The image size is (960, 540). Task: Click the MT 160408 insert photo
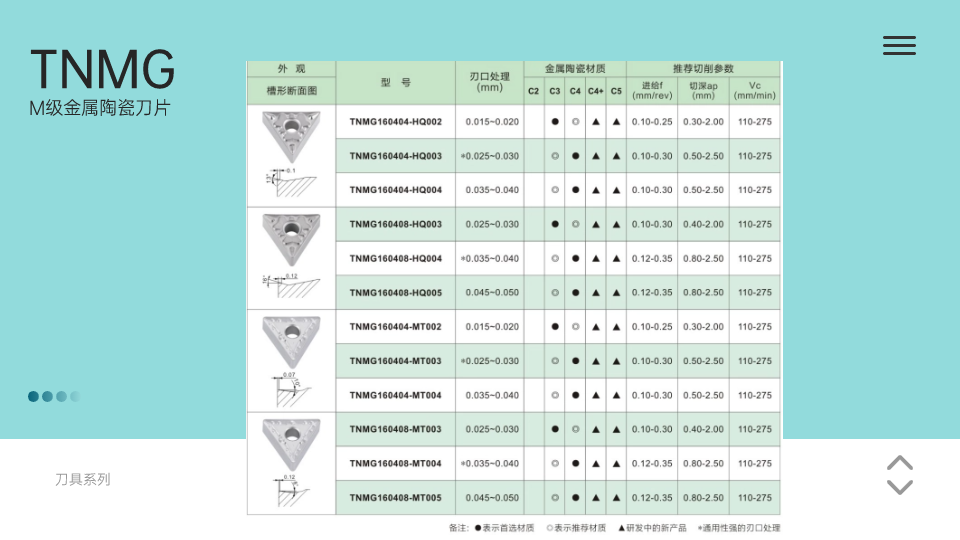(x=291, y=441)
